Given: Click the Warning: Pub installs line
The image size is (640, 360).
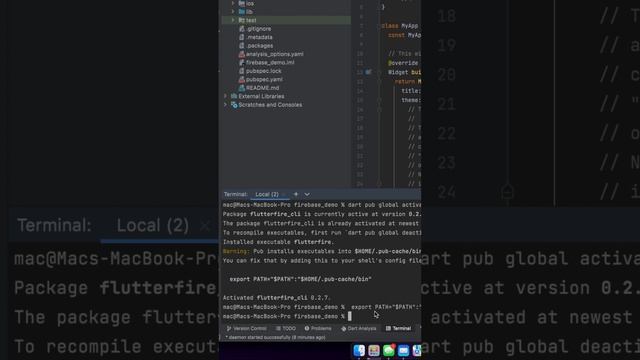Looking at the screenshot, I should (x=322, y=251).
